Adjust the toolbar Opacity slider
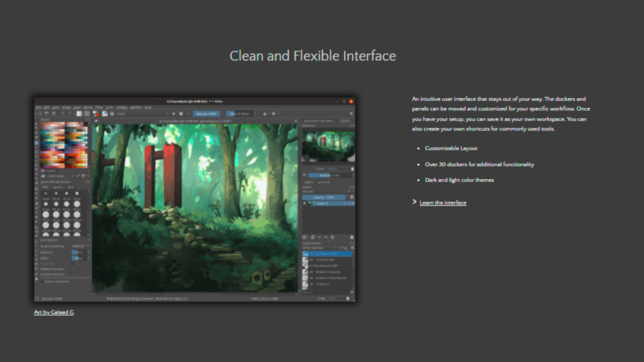Viewport: 644px width, 362px height. [206, 114]
